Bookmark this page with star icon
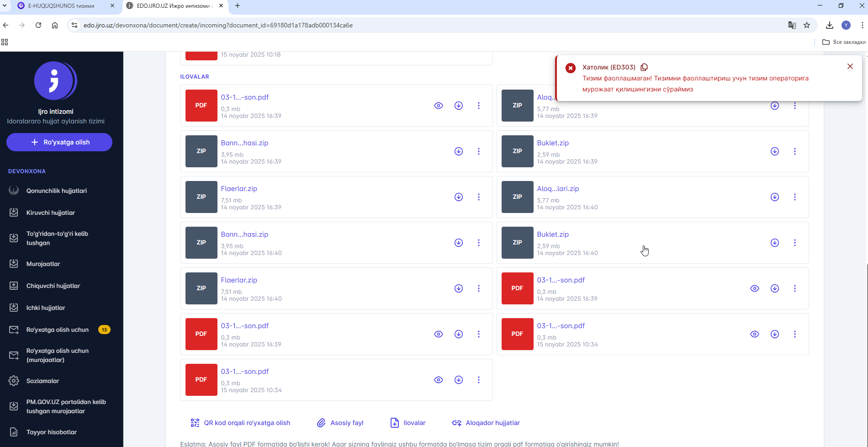The image size is (868, 447). point(807,25)
